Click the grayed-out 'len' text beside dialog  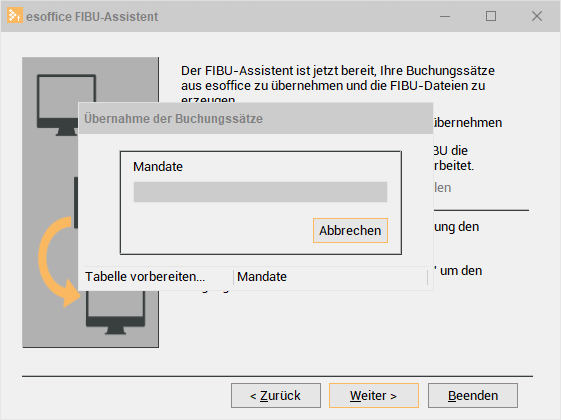point(443,187)
